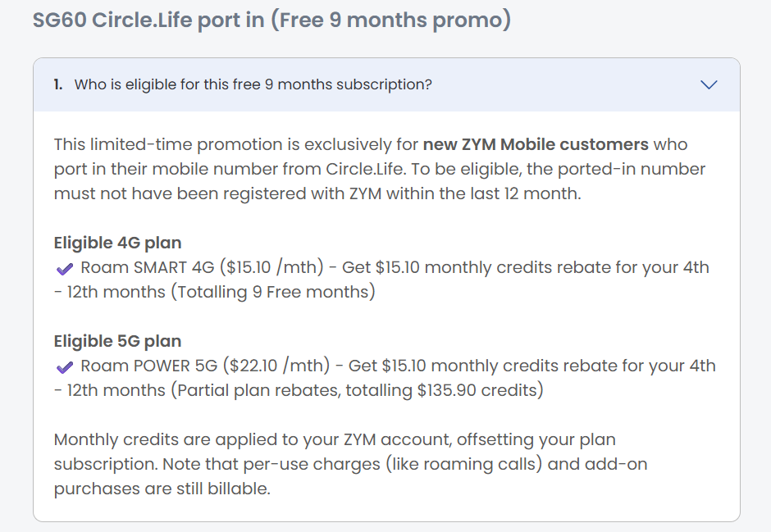Click the 'SG60 Circle.Life port in' section heading
This screenshot has width=771, height=532.
point(148,20)
